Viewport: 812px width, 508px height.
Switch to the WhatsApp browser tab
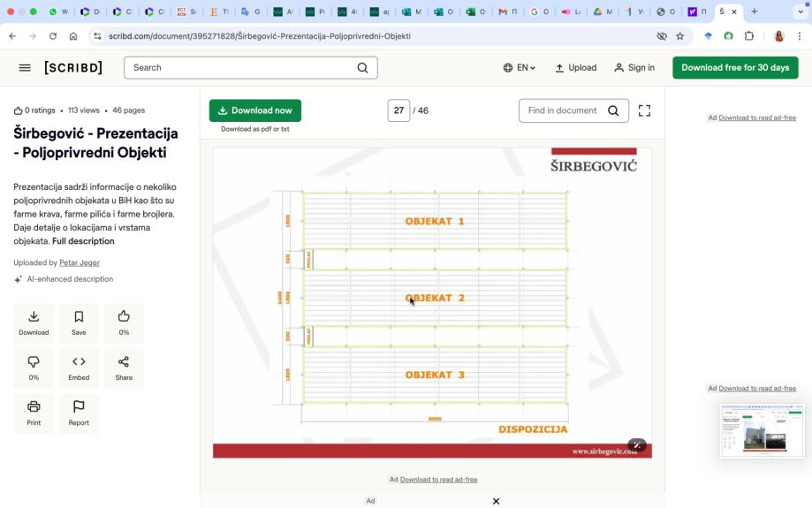coord(58,11)
